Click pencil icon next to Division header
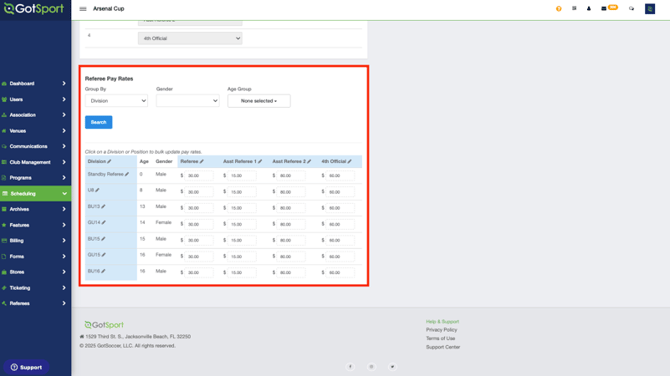 tap(109, 162)
